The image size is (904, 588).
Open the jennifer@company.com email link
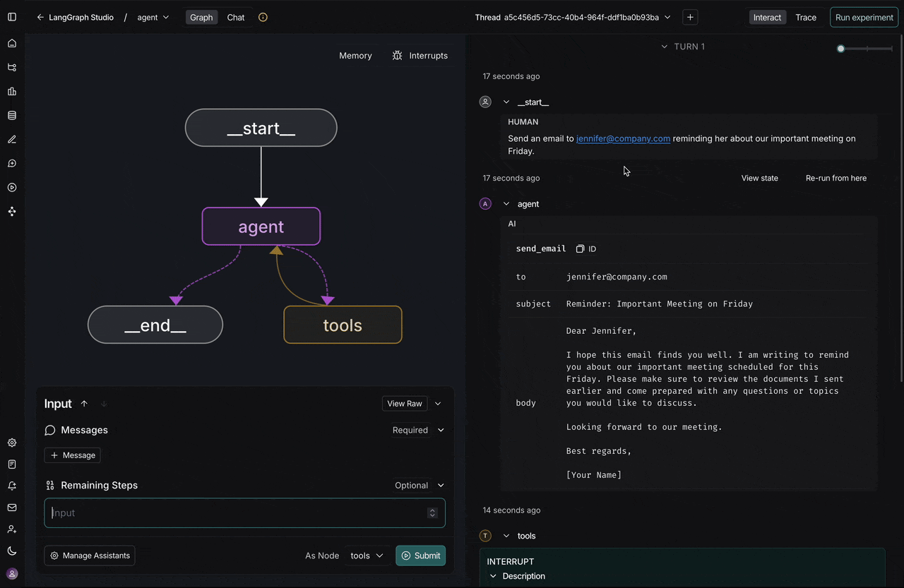point(623,138)
